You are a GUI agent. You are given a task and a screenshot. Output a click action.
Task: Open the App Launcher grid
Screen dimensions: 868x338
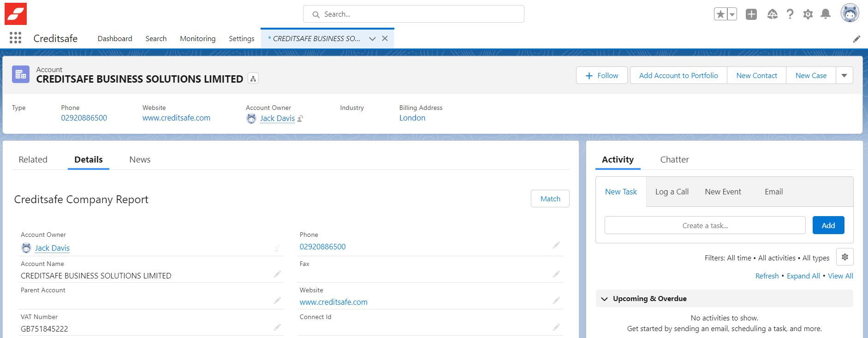15,38
